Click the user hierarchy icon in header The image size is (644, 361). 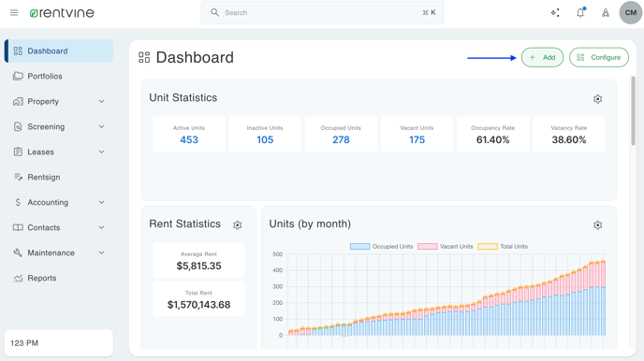point(606,13)
